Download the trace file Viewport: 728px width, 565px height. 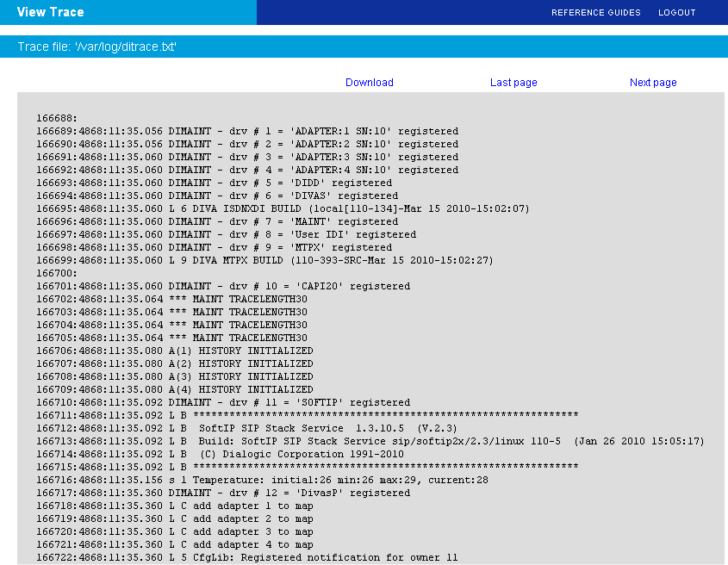(369, 83)
